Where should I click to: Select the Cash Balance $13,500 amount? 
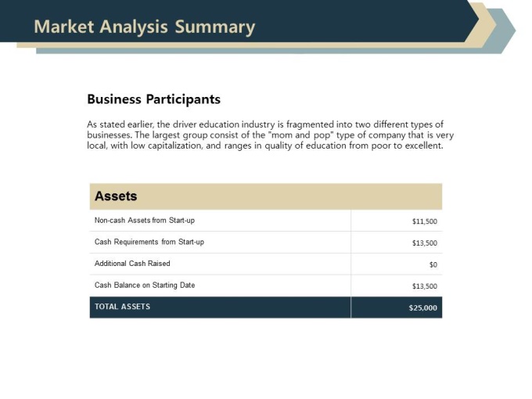click(425, 286)
